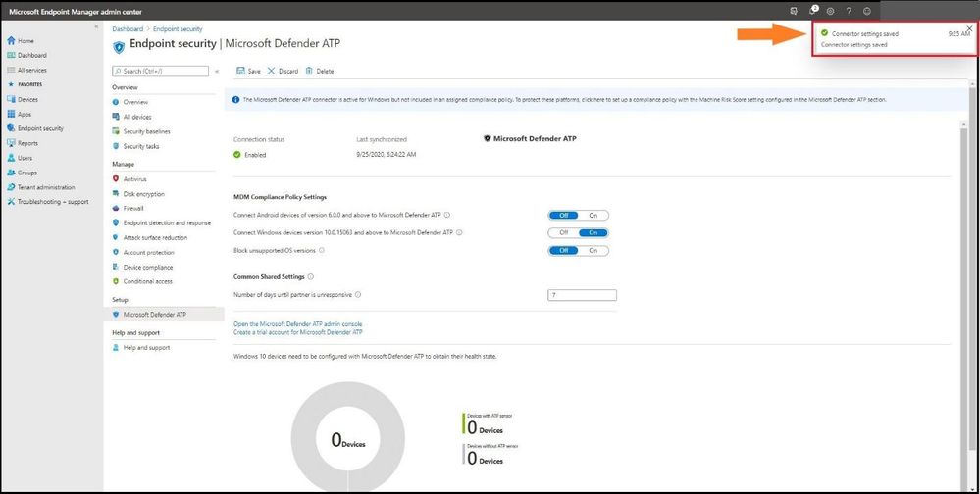
Task: Click the 0 Devices donut chart
Action: coord(348,438)
